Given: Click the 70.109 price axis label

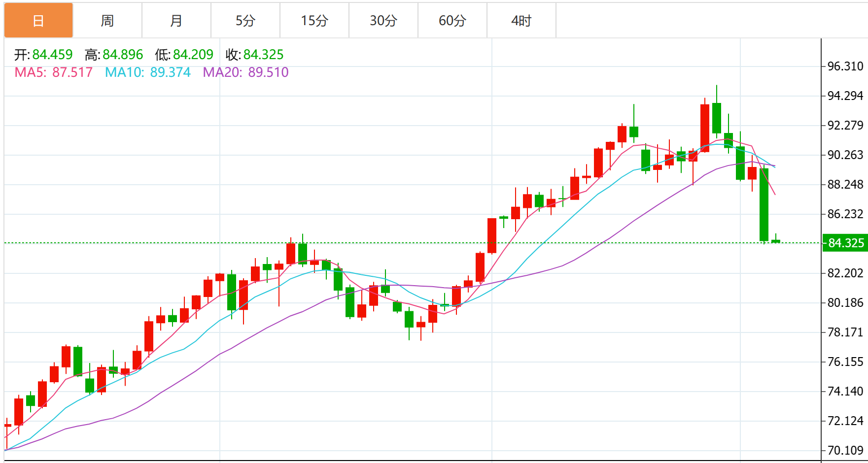Looking at the screenshot, I should [x=845, y=450].
